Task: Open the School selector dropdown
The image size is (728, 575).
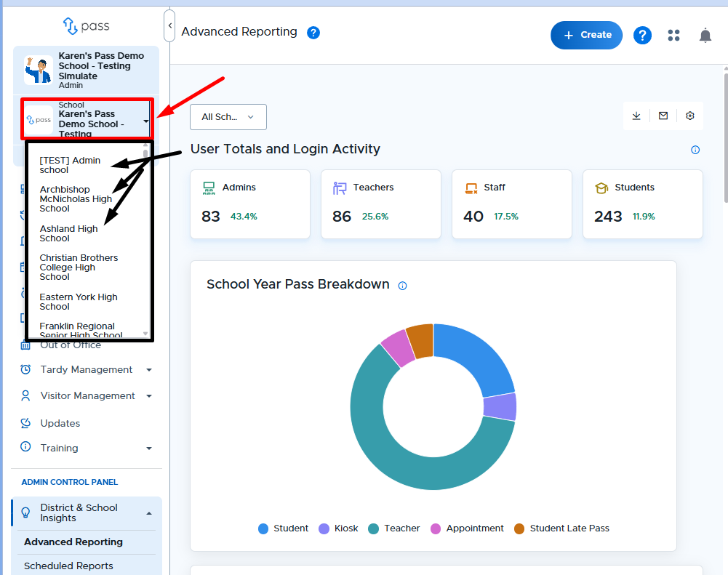Action: (x=87, y=118)
